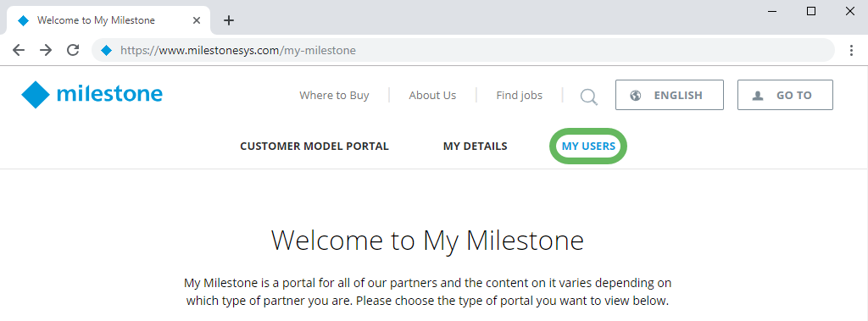
Task: Open CUSTOMER MODEL PORTAL section
Action: [314, 147]
